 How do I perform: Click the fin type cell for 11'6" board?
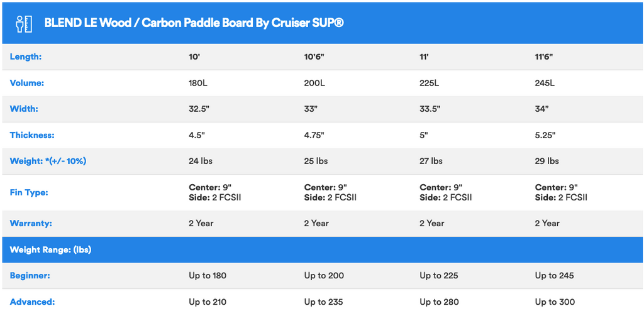(561, 192)
